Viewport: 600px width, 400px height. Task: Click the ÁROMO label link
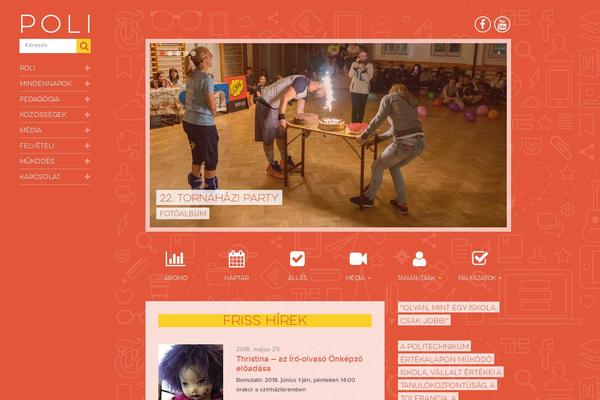point(176,278)
